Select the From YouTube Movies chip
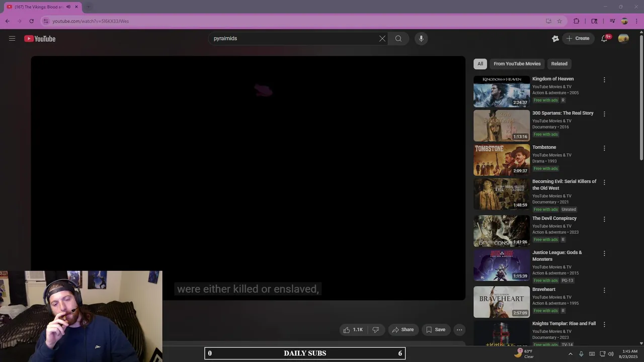This screenshot has width=644, height=362. [x=517, y=64]
